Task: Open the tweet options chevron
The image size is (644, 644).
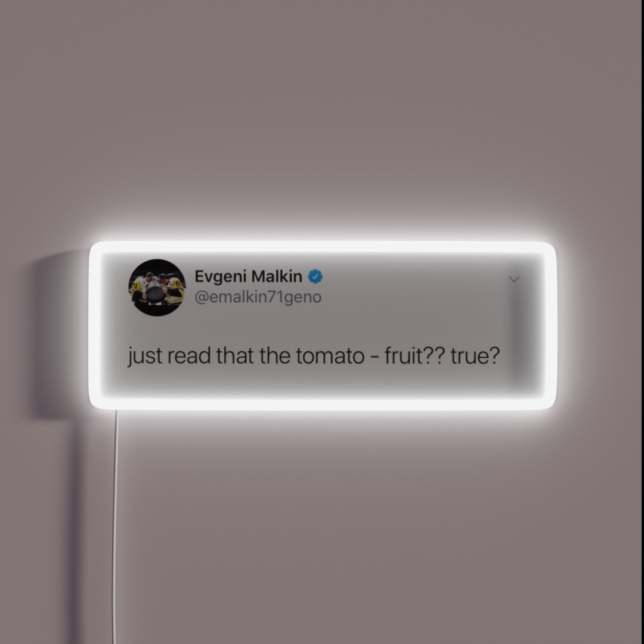Action: point(514,279)
